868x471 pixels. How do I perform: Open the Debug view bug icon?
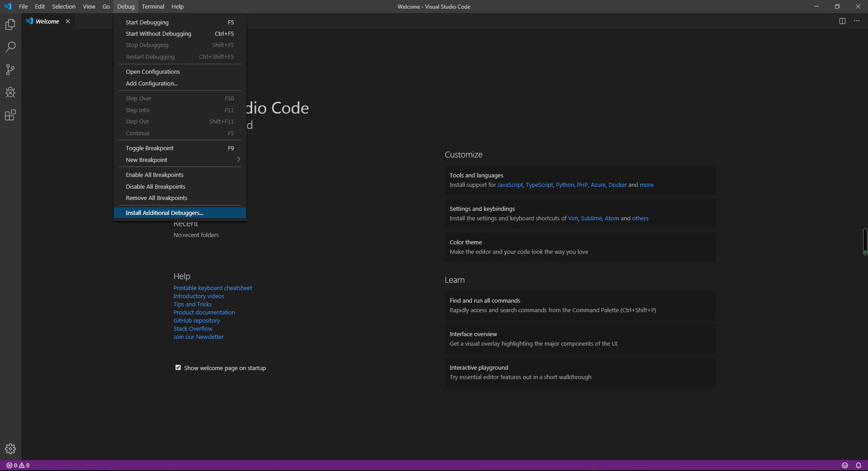[10, 92]
